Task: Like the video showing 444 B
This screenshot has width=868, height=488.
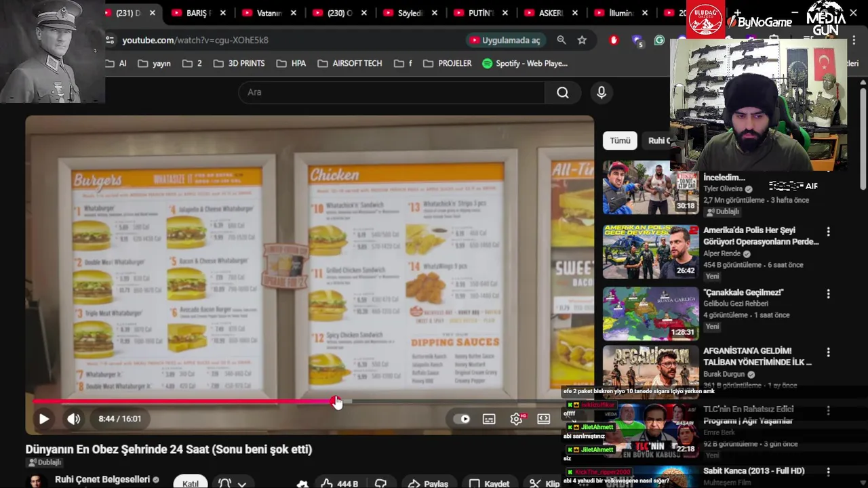Action: click(340, 483)
